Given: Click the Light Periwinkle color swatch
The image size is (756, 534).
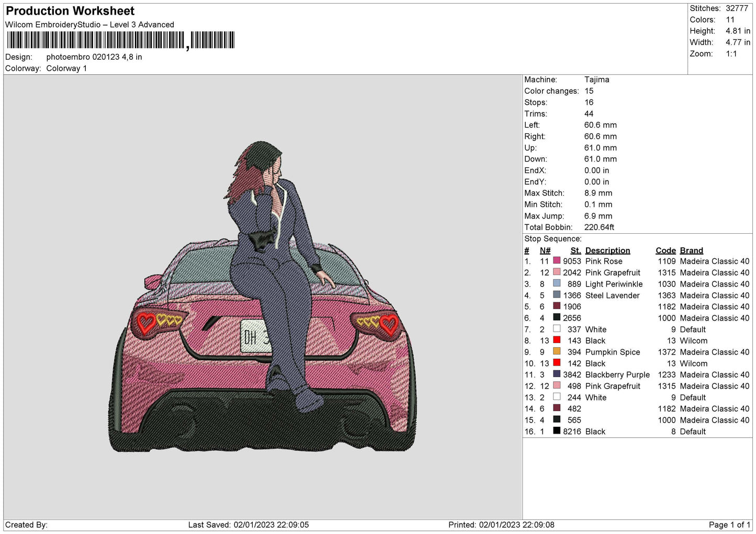Looking at the screenshot, I should click(x=557, y=283).
